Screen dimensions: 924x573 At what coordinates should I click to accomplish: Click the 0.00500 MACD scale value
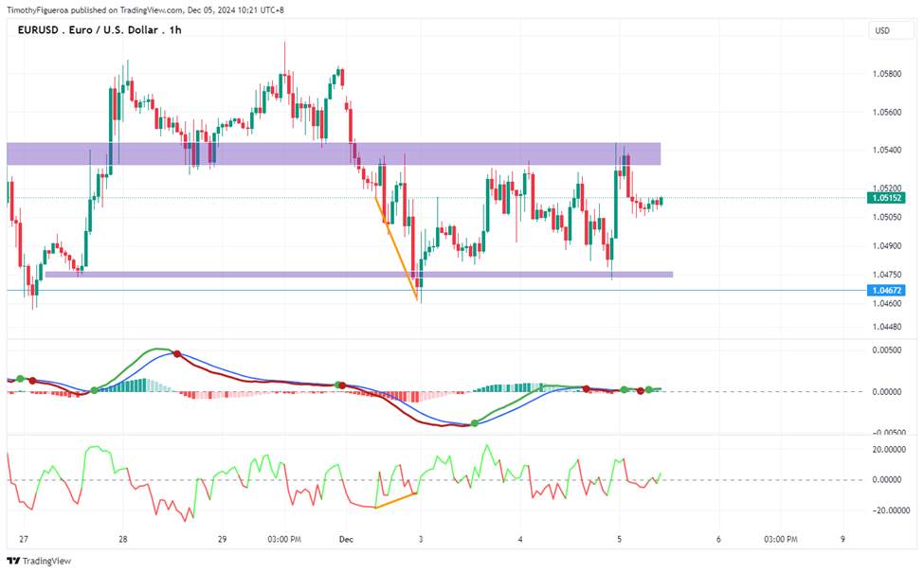pyautogui.click(x=887, y=350)
